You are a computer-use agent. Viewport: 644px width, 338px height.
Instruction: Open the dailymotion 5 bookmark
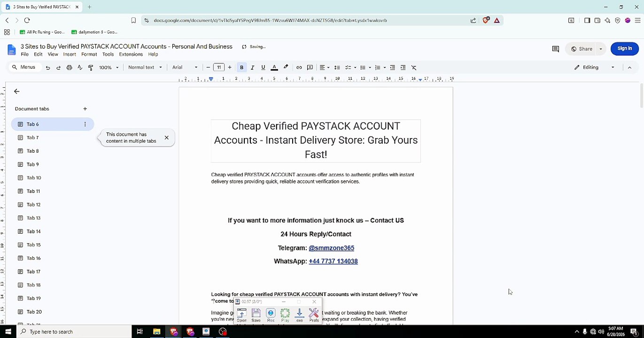click(94, 32)
